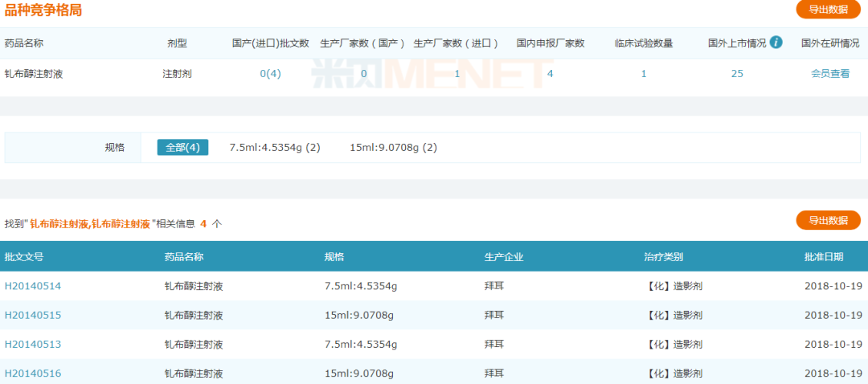Click the 临床试验数量 column header
The height and width of the screenshot is (384, 868).
point(644,43)
